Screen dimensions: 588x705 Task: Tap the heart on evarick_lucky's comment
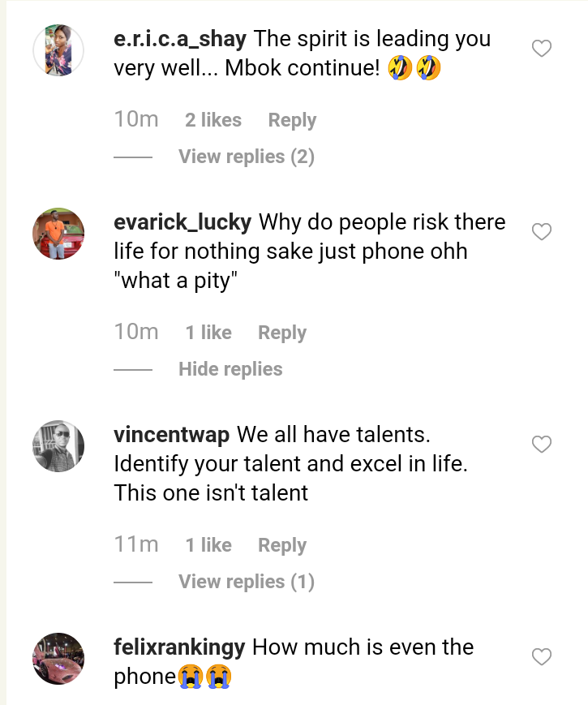point(541,233)
